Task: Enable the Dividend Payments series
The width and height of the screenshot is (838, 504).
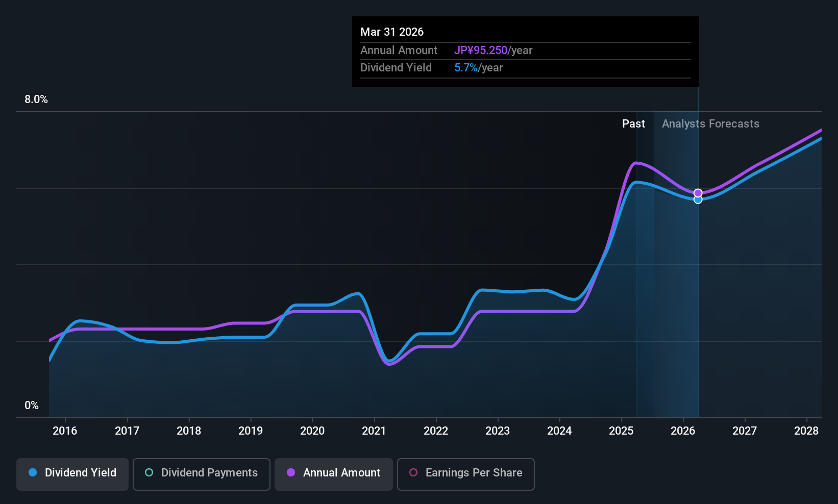Action: click(202, 474)
